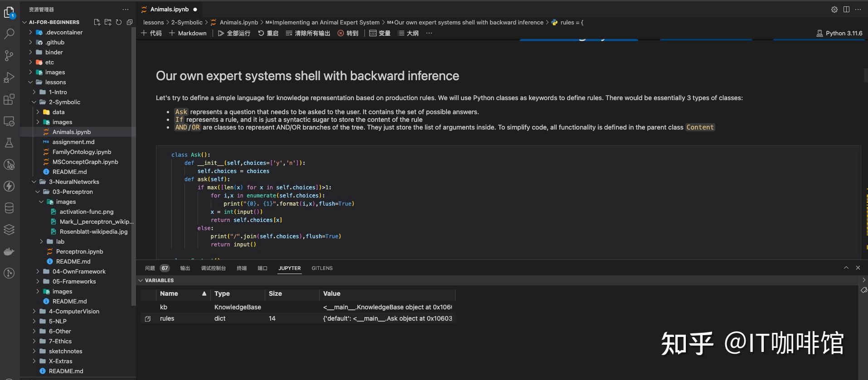868x380 pixels.
Task: Click New Folder icon in explorer header
Action: [x=108, y=22]
